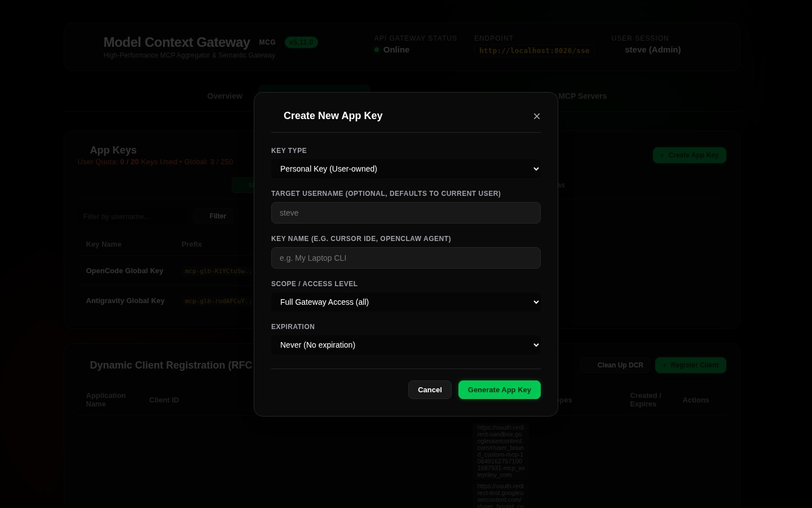This screenshot has height=508, width=812.
Task: Click the Clean Up DCR button
Action: [616, 365]
